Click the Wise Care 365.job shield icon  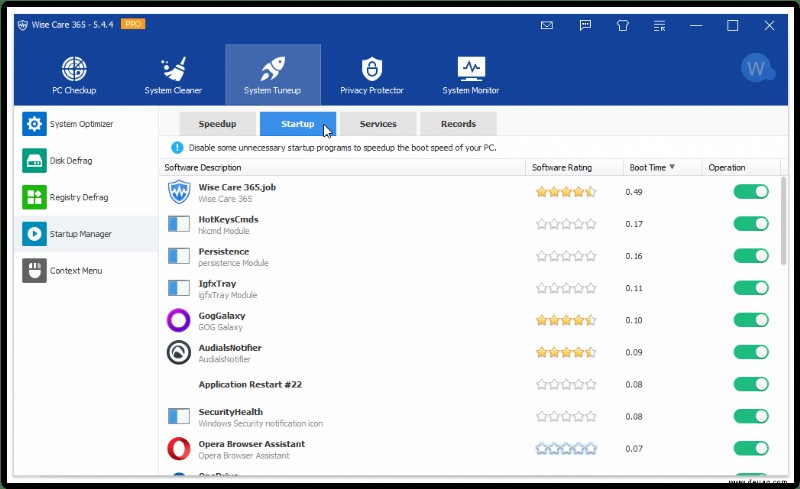click(179, 192)
